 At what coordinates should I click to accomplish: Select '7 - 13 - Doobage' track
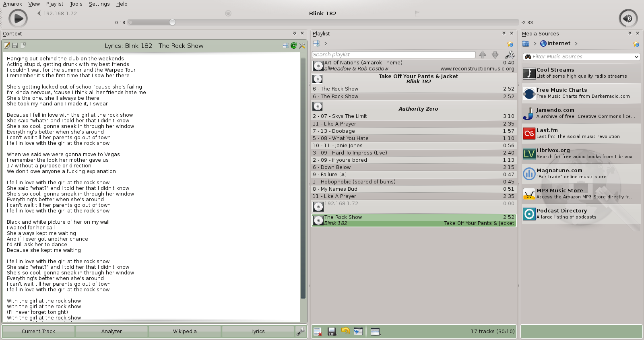pos(414,131)
